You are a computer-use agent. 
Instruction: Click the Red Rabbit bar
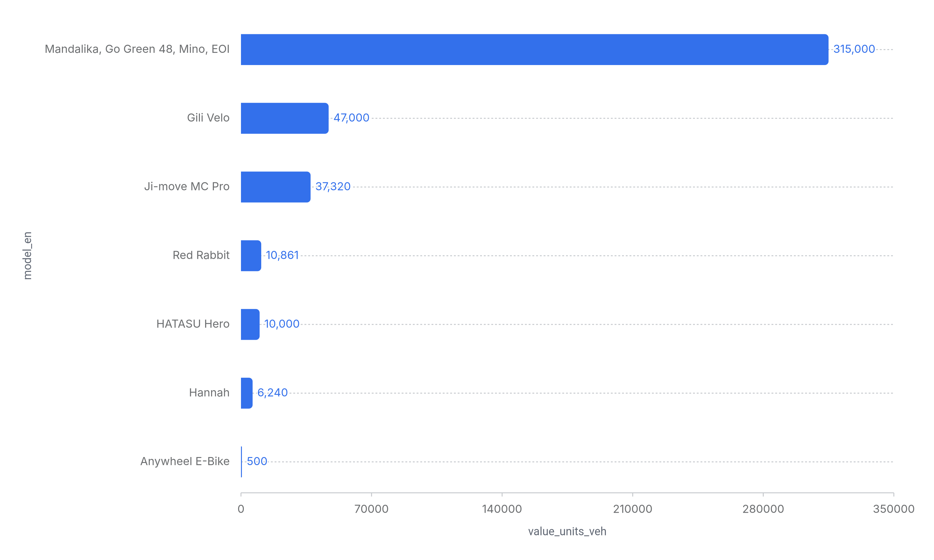pos(251,255)
